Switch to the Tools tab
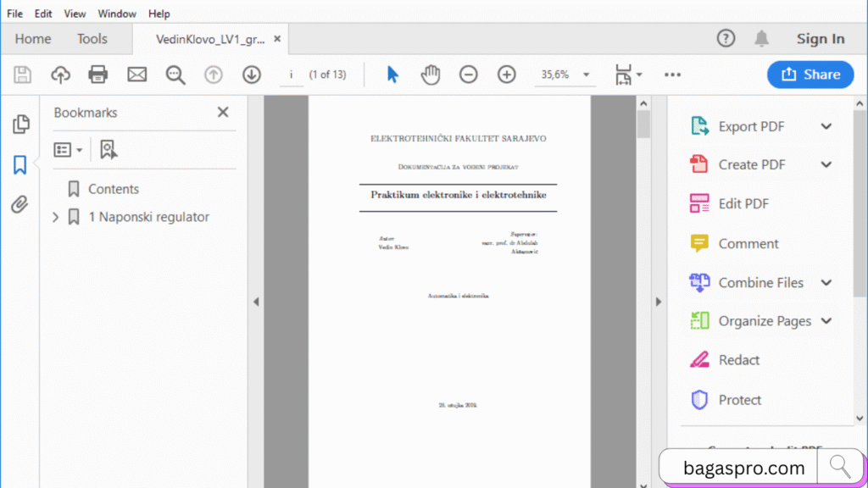Screen dimensions: 868x488 coord(92,38)
